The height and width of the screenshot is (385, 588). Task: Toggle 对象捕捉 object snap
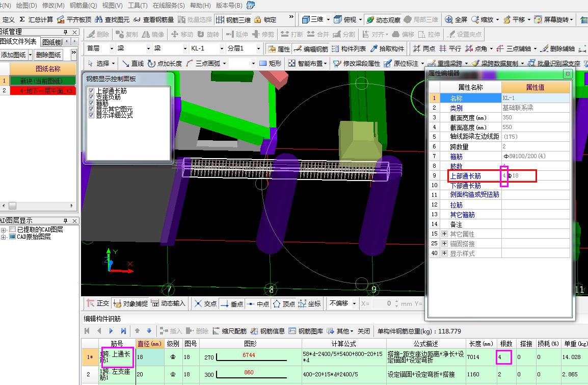point(130,303)
